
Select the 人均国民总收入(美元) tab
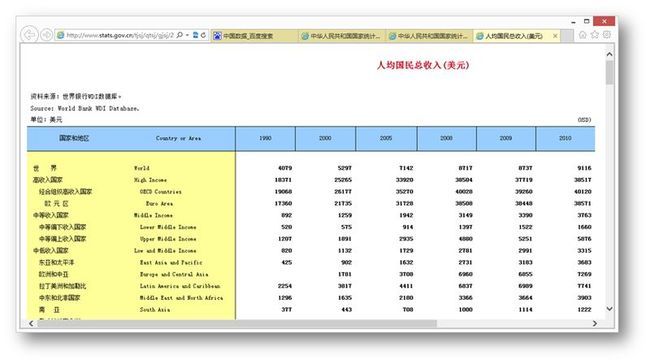click(513, 36)
